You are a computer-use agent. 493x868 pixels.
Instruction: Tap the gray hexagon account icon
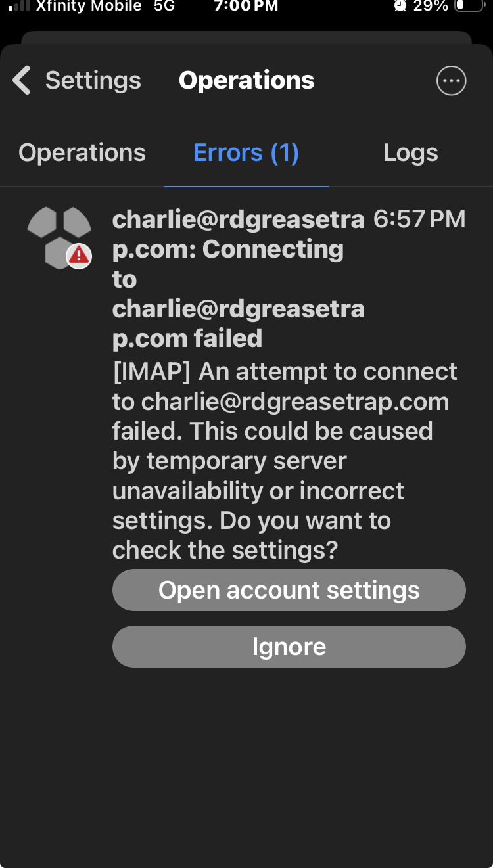pyautogui.click(x=59, y=237)
